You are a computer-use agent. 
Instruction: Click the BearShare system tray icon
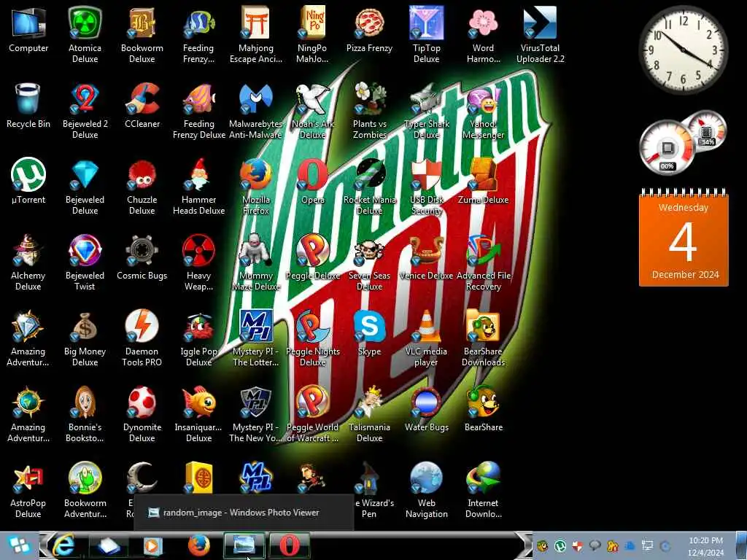click(x=543, y=545)
